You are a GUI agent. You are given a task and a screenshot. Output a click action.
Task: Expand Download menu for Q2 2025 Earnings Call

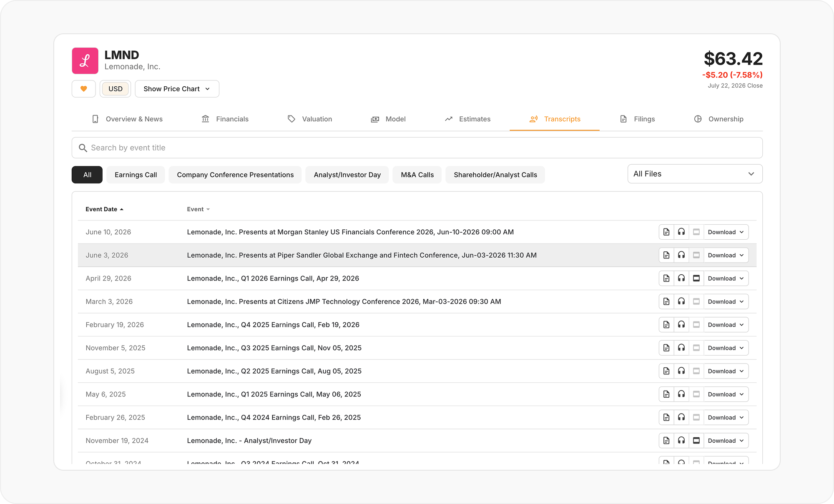click(726, 371)
